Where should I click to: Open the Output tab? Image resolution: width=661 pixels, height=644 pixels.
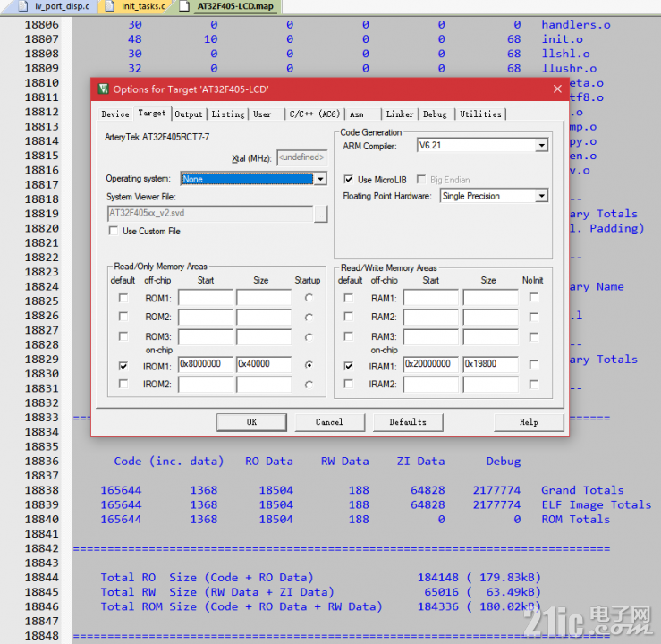189,114
